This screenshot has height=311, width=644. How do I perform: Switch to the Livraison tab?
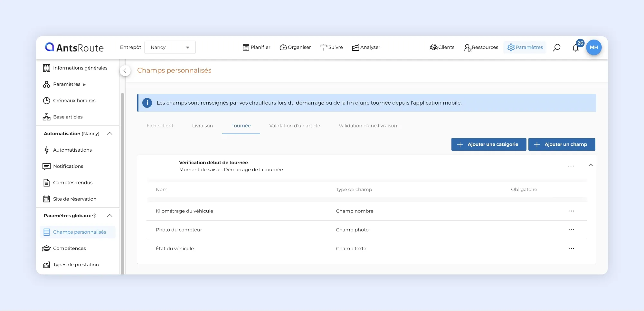(x=203, y=126)
